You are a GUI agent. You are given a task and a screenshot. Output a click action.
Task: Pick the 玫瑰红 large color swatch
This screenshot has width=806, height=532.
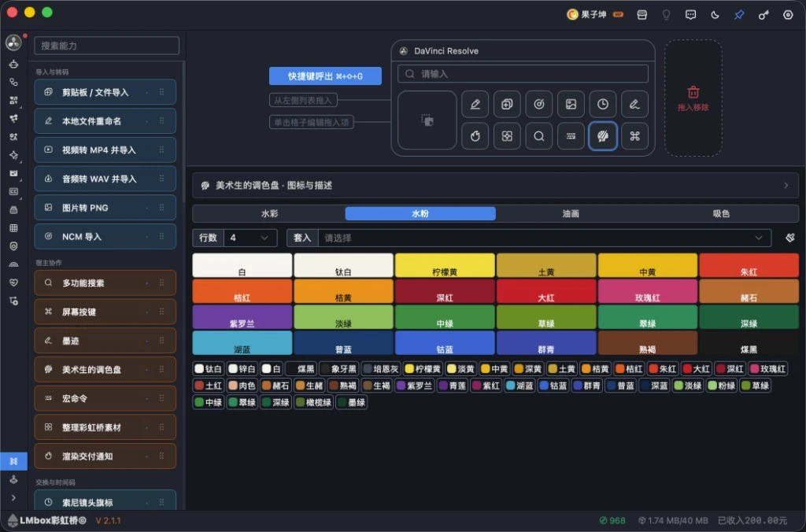tap(647, 291)
